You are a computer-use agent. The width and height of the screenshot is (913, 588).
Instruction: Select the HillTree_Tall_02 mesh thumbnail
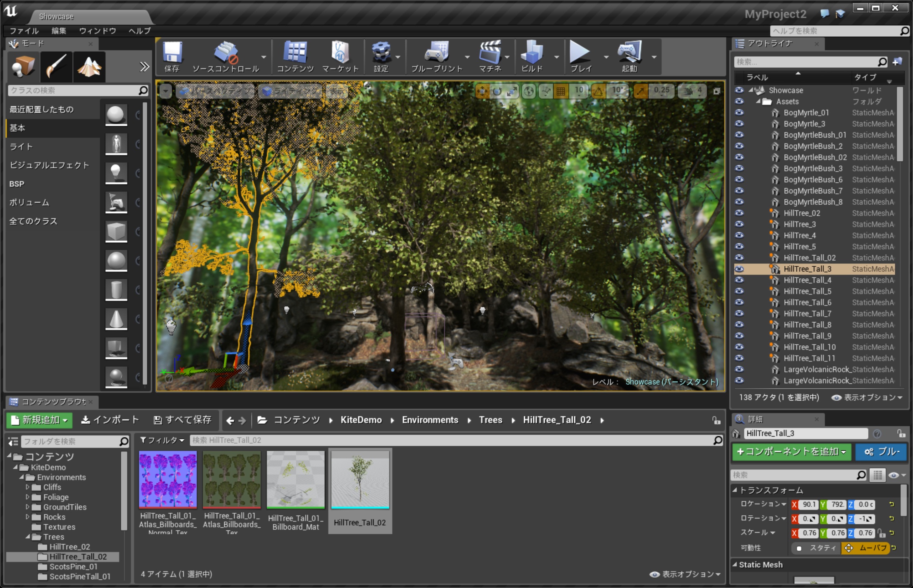coord(360,480)
